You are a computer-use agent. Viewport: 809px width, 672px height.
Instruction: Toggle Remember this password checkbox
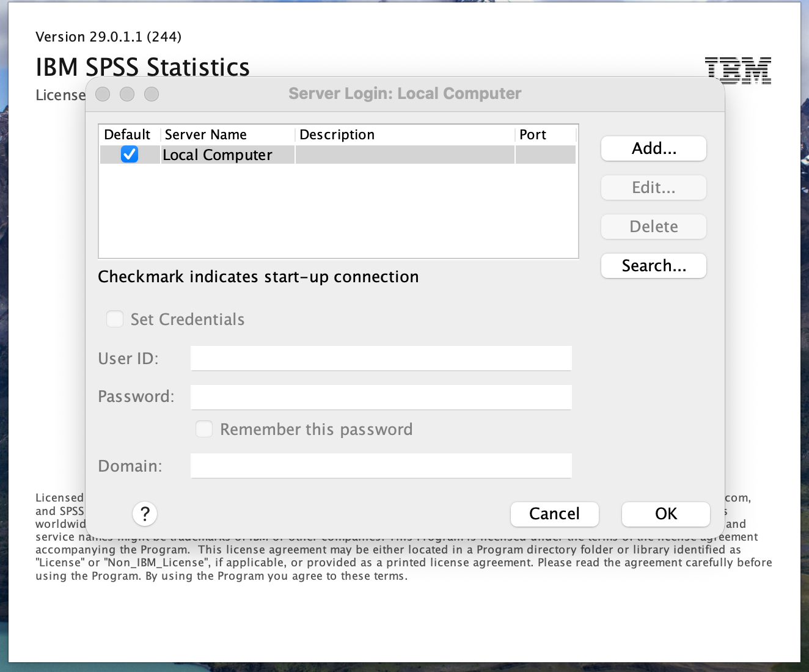204,429
